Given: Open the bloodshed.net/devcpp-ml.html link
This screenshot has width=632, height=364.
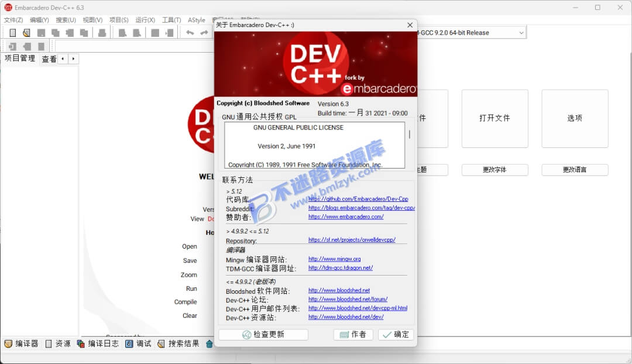Looking at the screenshot, I should pos(358,308).
